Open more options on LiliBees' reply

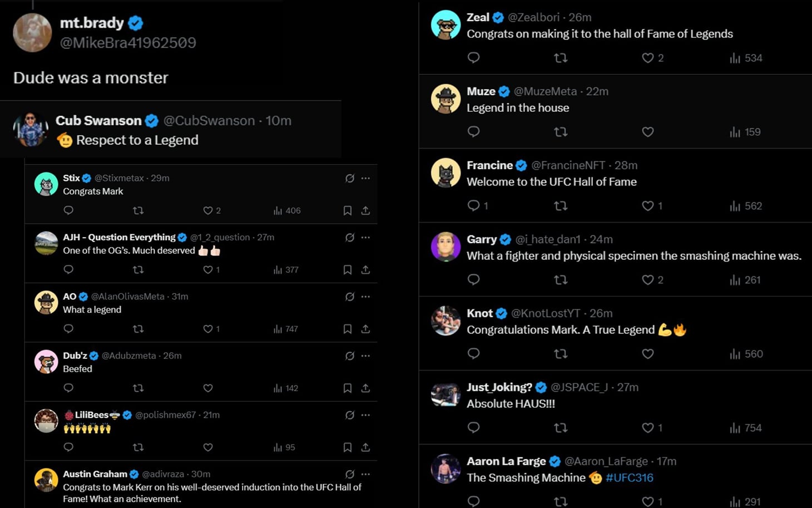(x=365, y=415)
